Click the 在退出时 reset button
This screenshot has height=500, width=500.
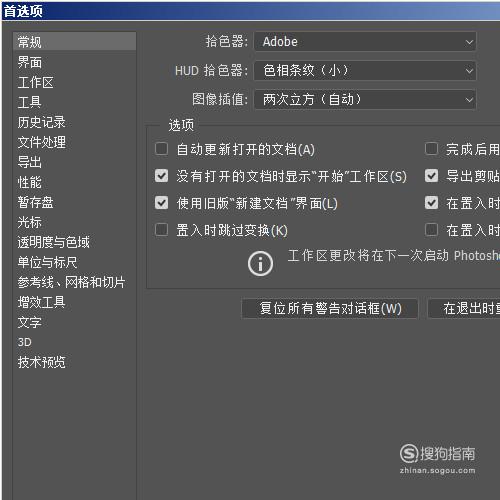tap(464, 308)
